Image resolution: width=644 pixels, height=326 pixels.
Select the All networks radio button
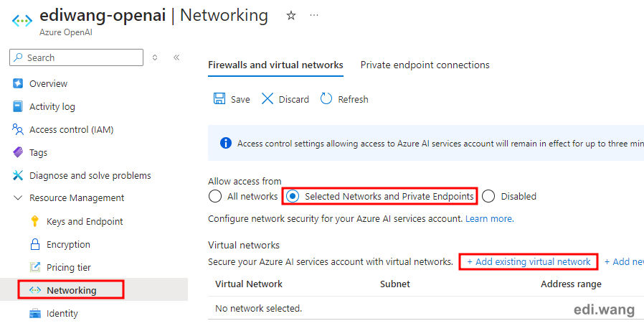pyautogui.click(x=215, y=197)
